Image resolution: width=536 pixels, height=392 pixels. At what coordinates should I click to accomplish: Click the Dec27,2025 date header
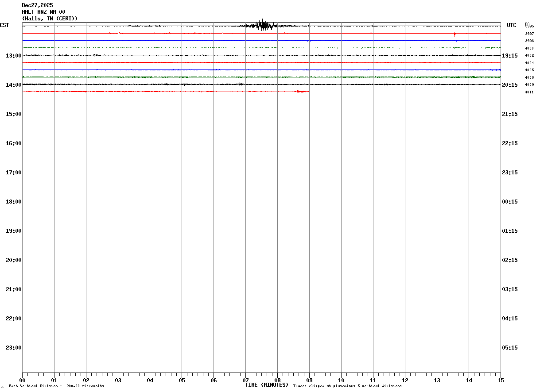(x=37, y=5)
